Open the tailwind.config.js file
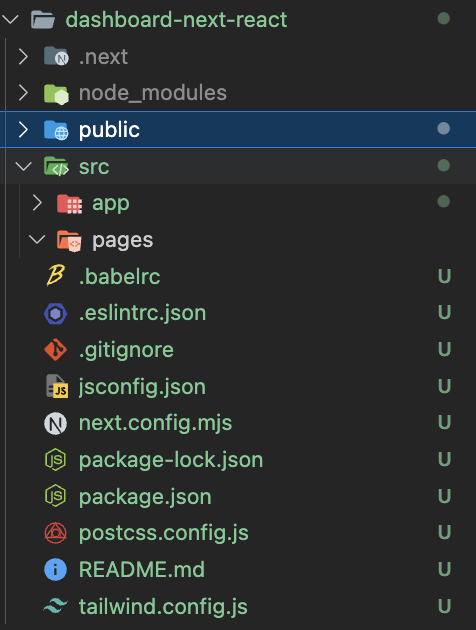Image resolution: width=476 pixels, height=630 pixels. click(163, 607)
